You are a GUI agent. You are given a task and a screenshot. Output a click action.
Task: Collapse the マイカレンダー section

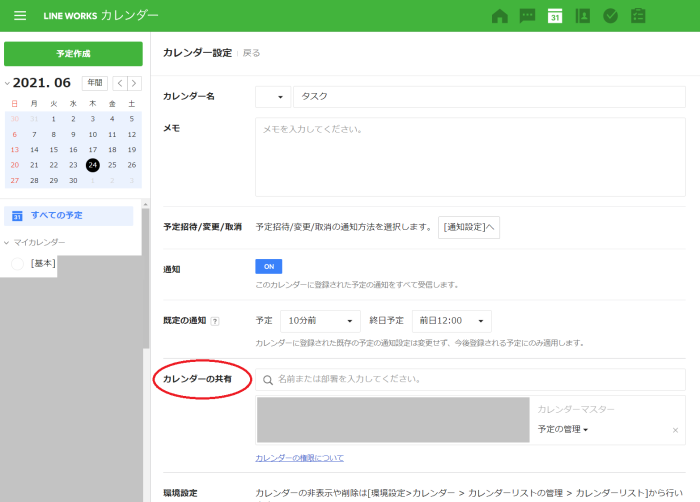coord(7,243)
